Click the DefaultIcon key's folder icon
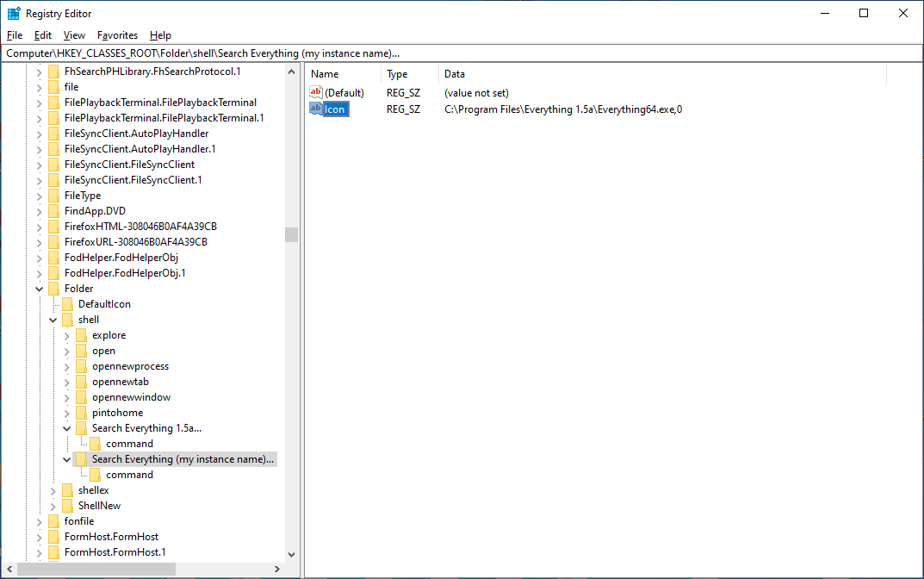The width and height of the screenshot is (924, 579). (68, 303)
